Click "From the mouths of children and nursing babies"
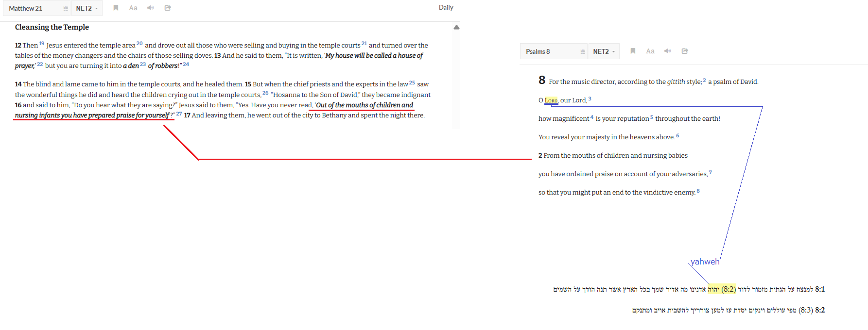Image resolution: width=868 pixels, height=330 pixels. [x=615, y=156]
